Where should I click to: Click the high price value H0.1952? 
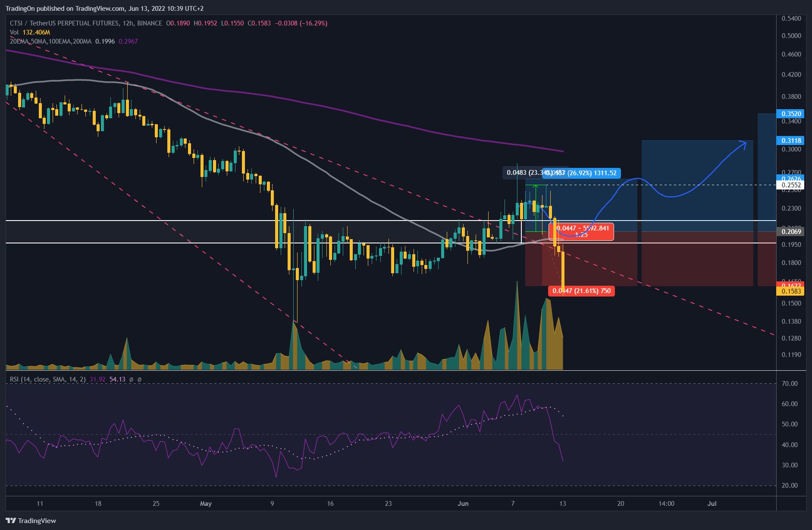tap(205, 23)
